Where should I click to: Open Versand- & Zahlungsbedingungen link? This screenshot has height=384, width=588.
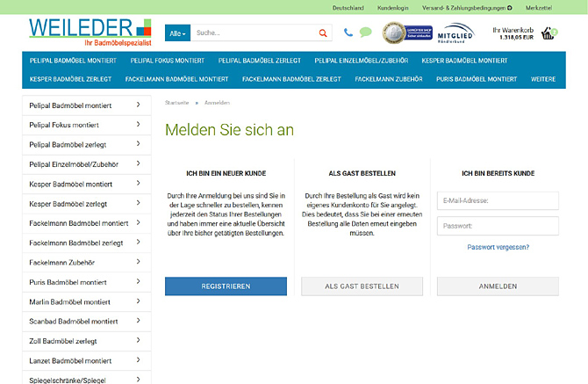463,8
